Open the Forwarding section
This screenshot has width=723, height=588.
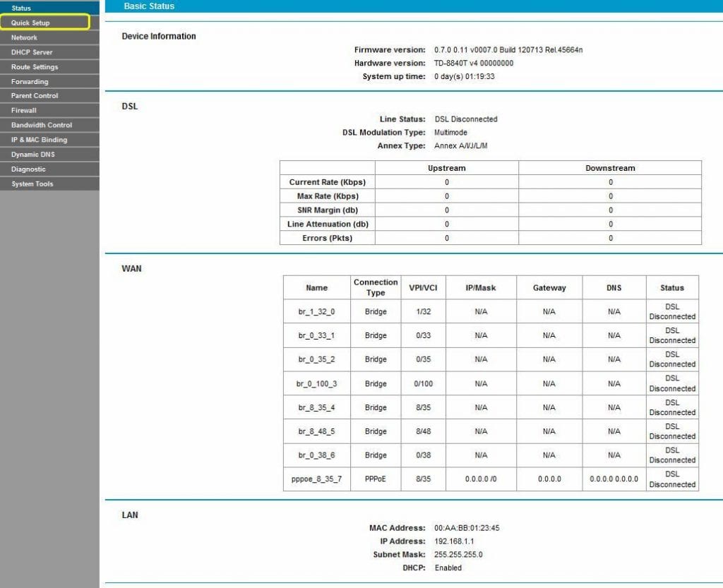pyautogui.click(x=28, y=81)
